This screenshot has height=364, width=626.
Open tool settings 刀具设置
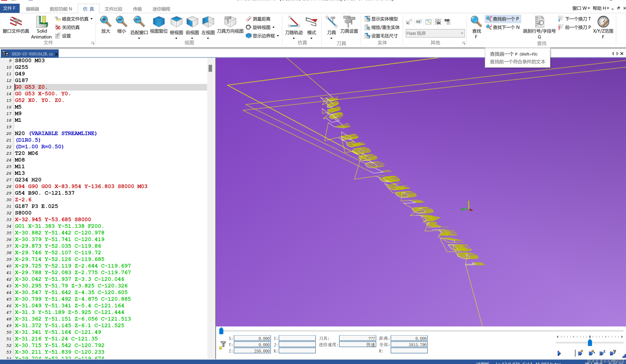point(349,25)
